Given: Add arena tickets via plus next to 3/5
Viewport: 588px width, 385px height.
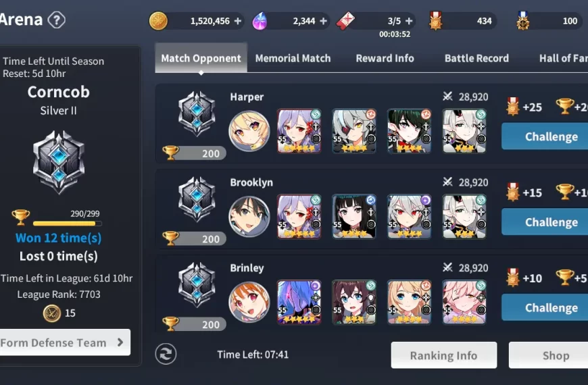Looking at the screenshot, I should tap(409, 21).
